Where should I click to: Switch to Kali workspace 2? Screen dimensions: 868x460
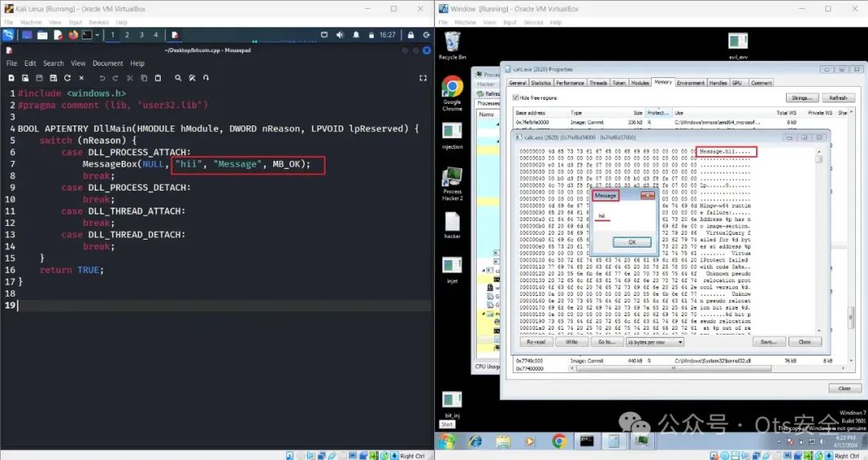[127, 35]
